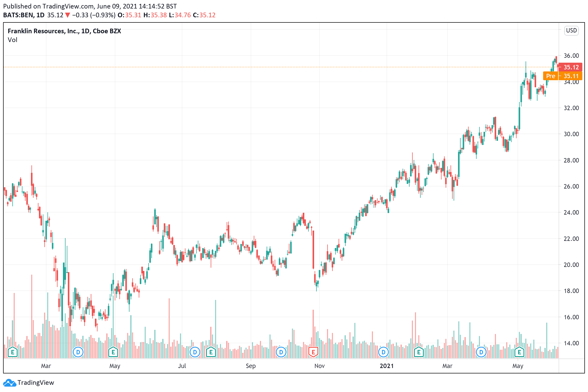
Task: Click the open value O:35.31
Action: click(x=129, y=15)
